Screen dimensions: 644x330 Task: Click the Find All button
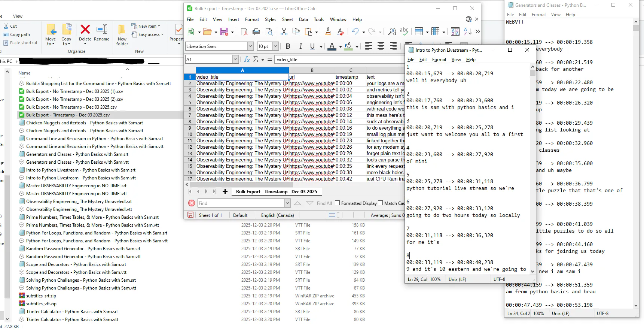point(324,203)
